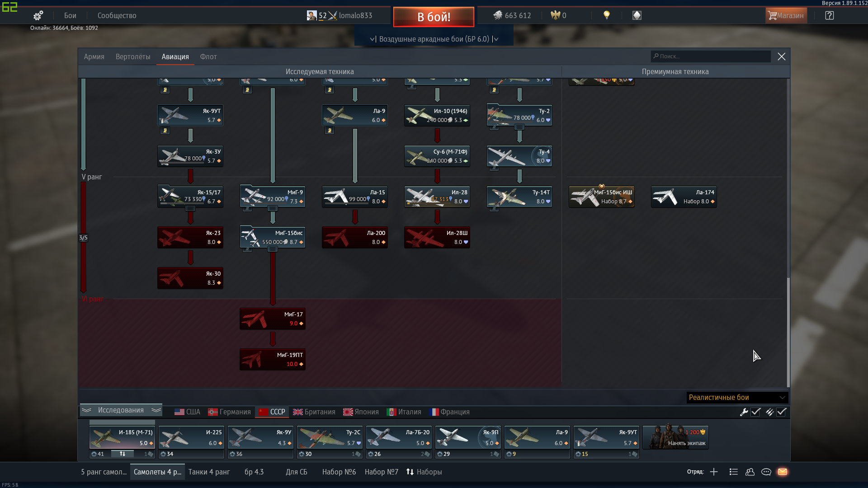Open the settings gear menu
This screenshot has width=868, height=488.
pos(38,15)
